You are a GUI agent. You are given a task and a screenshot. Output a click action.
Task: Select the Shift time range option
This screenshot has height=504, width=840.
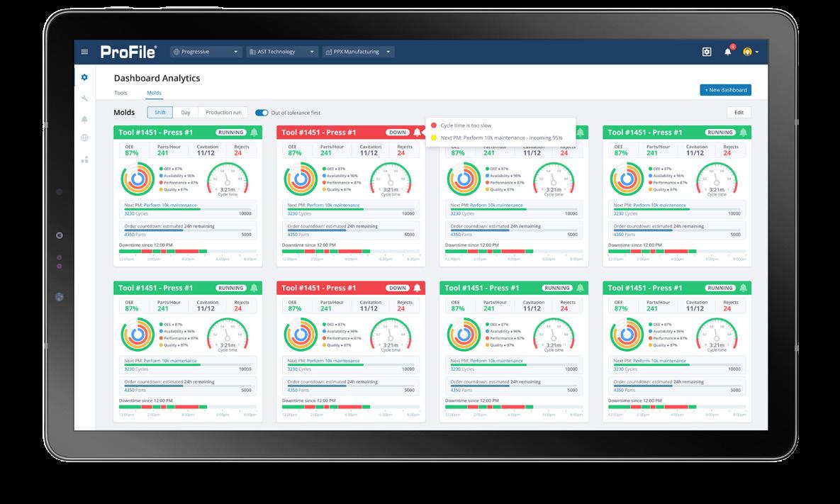pyautogui.click(x=160, y=113)
